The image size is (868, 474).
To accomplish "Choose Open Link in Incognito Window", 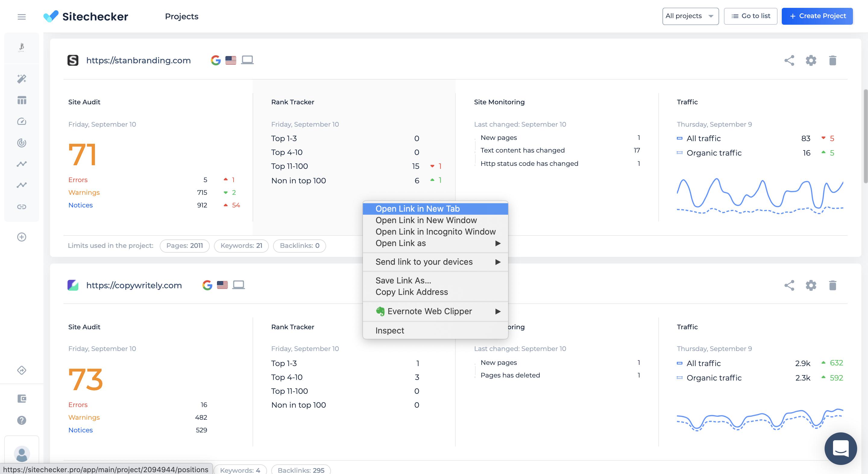I will [435, 232].
